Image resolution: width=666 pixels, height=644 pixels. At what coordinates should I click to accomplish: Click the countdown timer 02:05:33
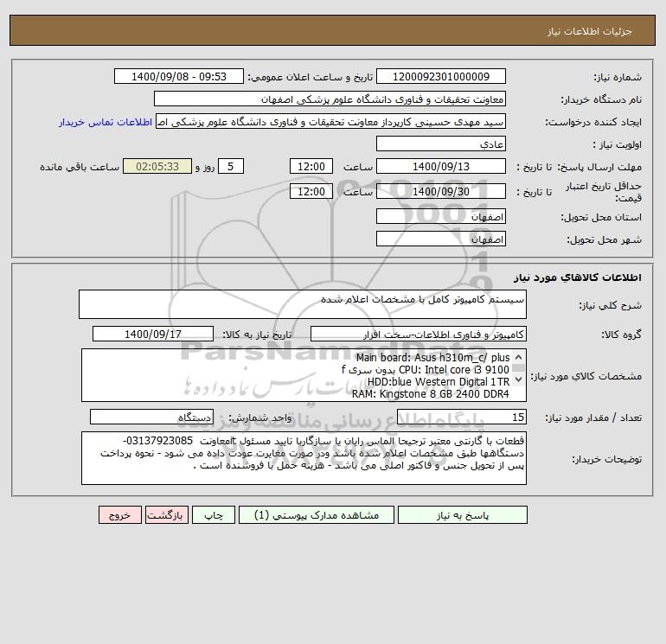coord(157,167)
